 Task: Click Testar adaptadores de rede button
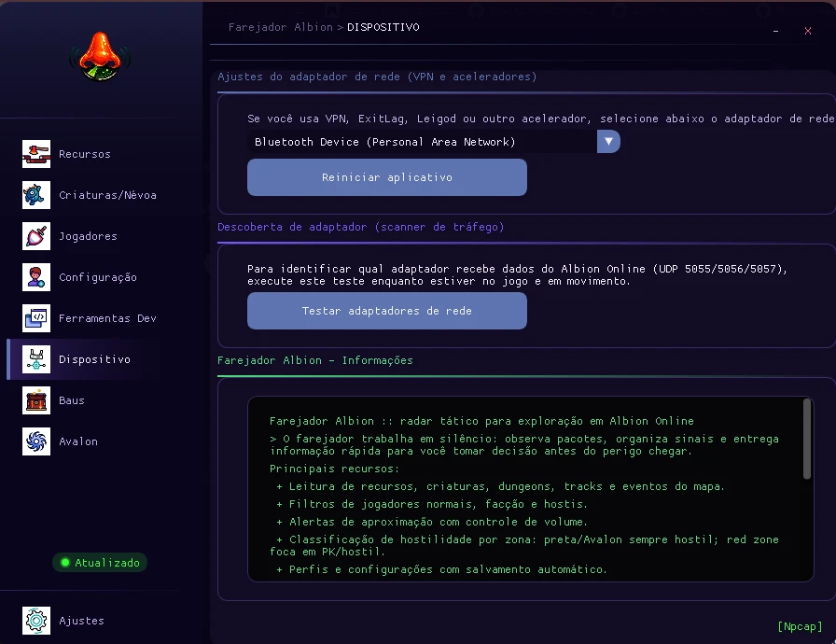pyautogui.click(x=387, y=311)
